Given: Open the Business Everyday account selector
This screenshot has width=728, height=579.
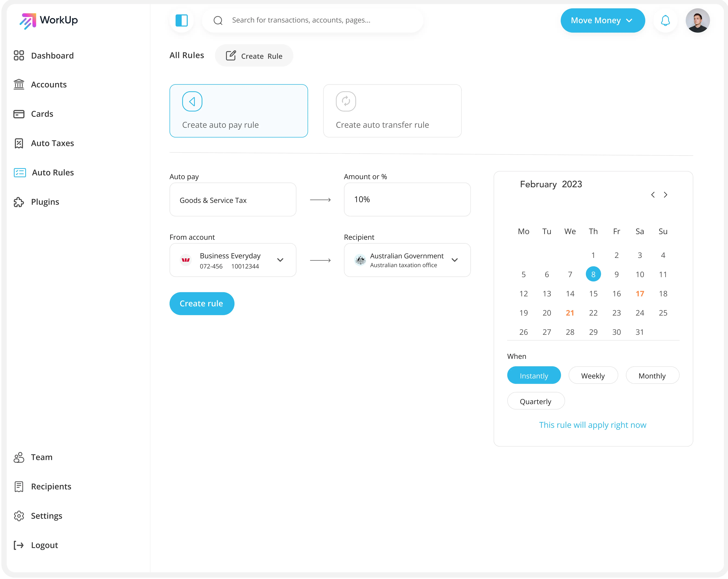Looking at the screenshot, I should (x=233, y=260).
